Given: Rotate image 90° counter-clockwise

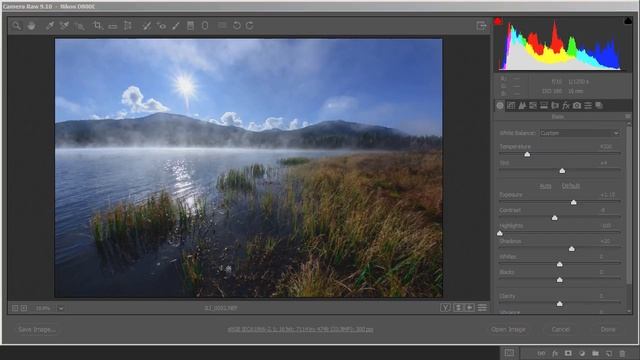Looking at the screenshot, I should 237,26.
